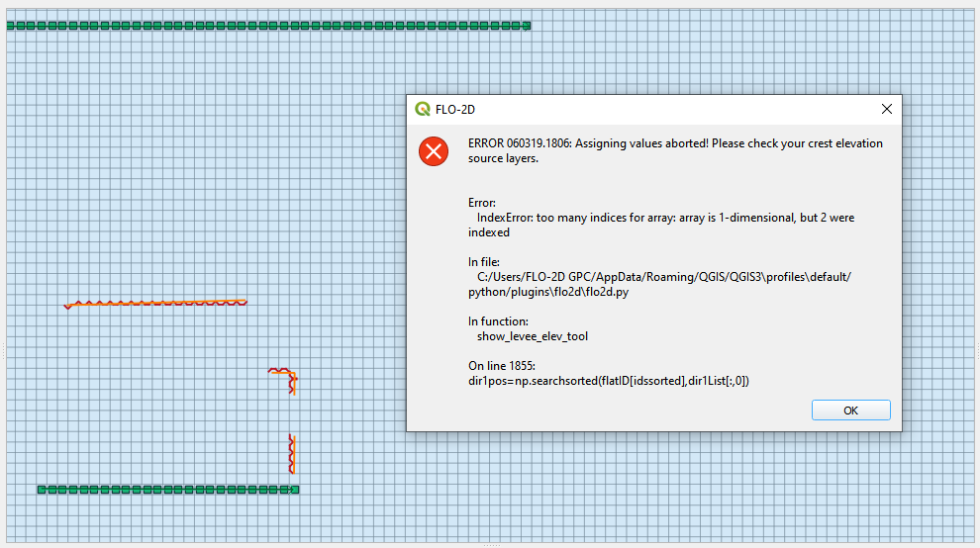Viewport: 980px width, 548px height.
Task: Click the ERROR 060319.1806 message text
Action: [675, 150]
